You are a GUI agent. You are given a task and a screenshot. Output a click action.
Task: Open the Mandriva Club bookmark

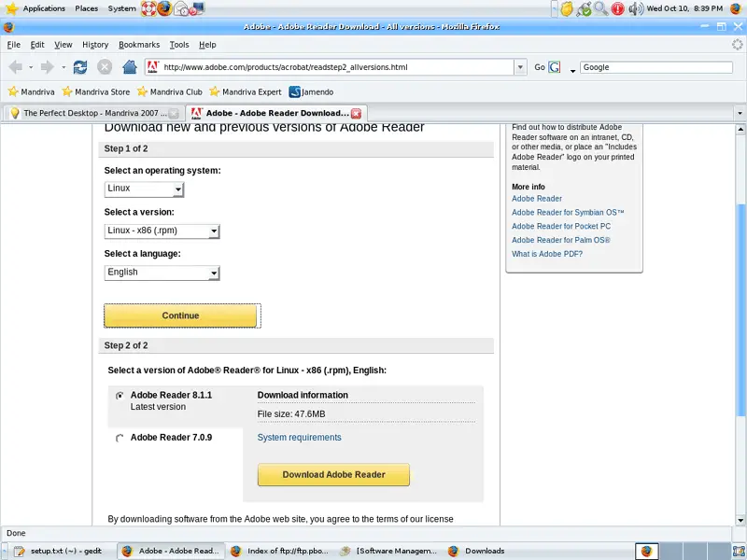coord(170,91)
